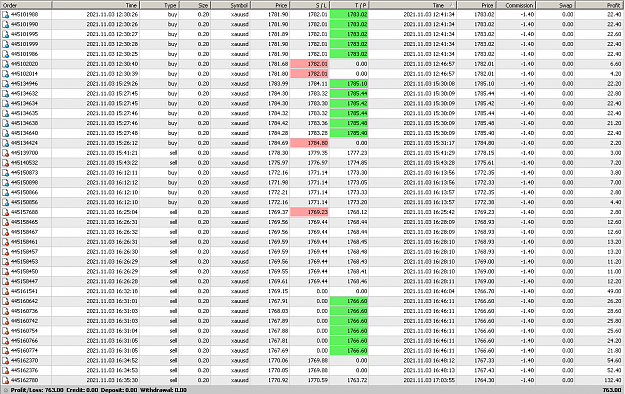
Task: Sort by the Size column header
Action: pos(195,5)
